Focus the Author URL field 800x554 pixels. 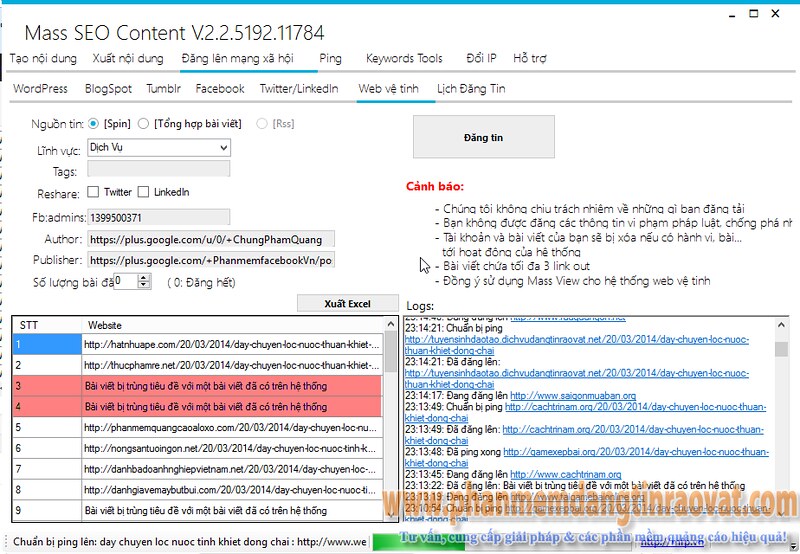[211, 239]
